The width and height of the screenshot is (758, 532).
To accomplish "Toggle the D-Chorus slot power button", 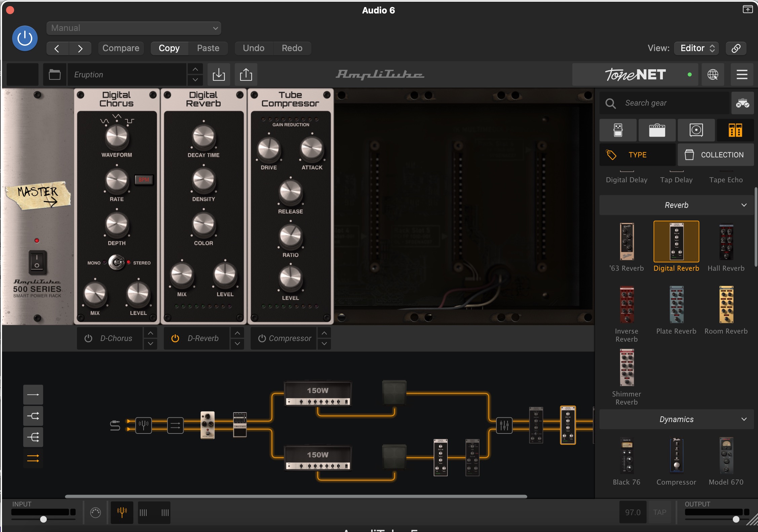I will pos(88,338).
